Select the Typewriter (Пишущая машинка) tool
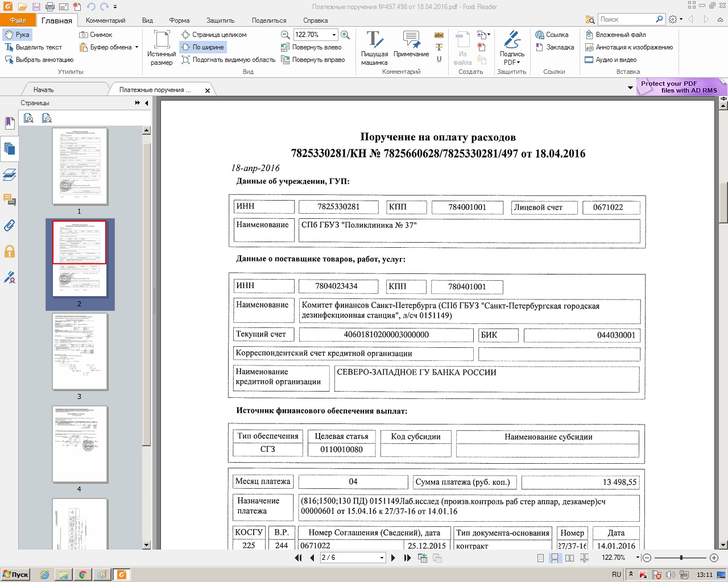This screenshot has height=582, width=728. tap(374, 48)
